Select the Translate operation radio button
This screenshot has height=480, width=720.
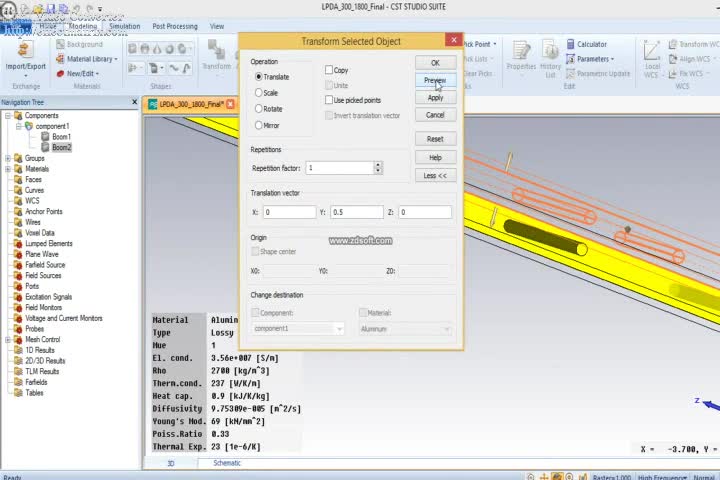point(259,77)
